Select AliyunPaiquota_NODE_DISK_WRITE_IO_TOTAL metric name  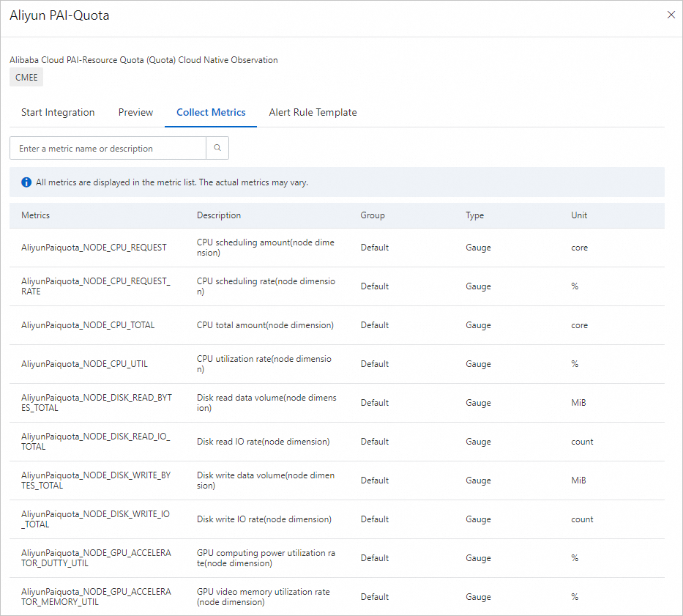(x=95, y=519)
